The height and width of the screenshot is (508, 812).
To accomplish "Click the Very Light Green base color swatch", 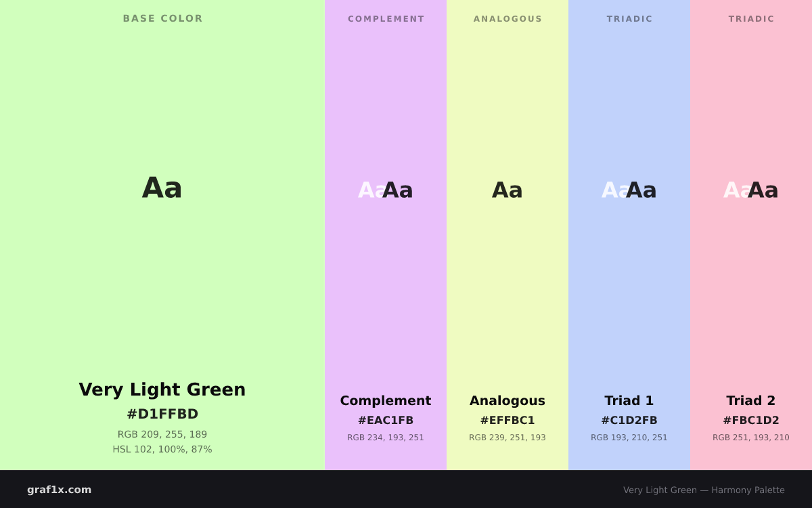I will pos(162,235).
